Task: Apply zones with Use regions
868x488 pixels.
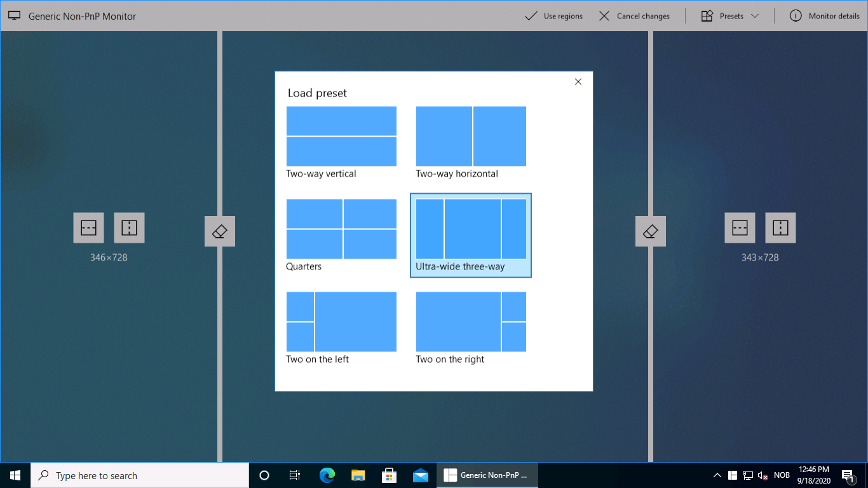Action: [553, 16]
